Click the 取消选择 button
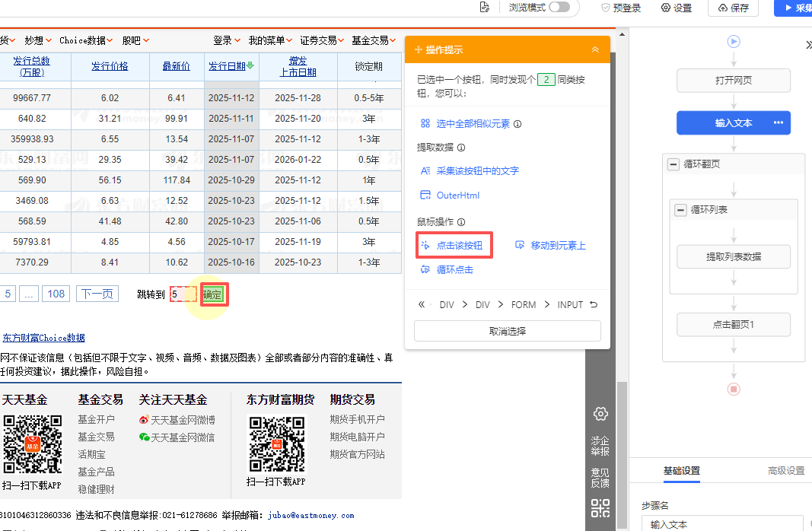Screen dimensions: 812x531 coord(508,331)
